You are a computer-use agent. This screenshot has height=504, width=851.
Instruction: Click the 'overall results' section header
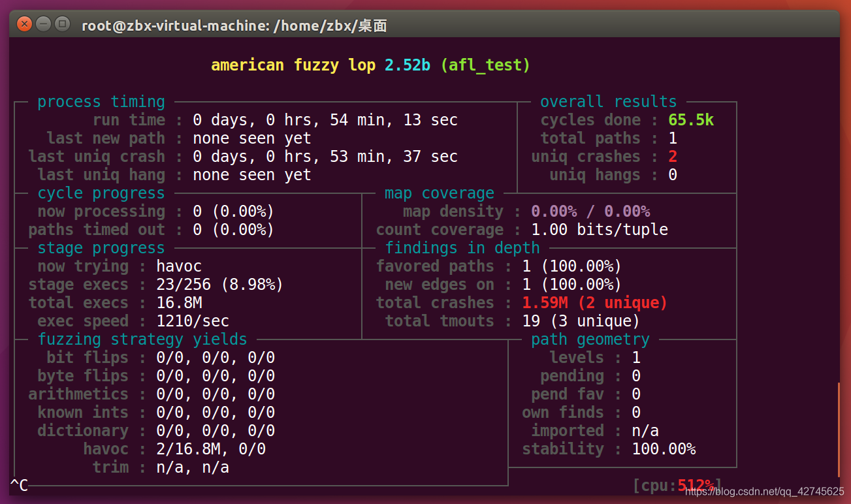[x=609, y=102]
